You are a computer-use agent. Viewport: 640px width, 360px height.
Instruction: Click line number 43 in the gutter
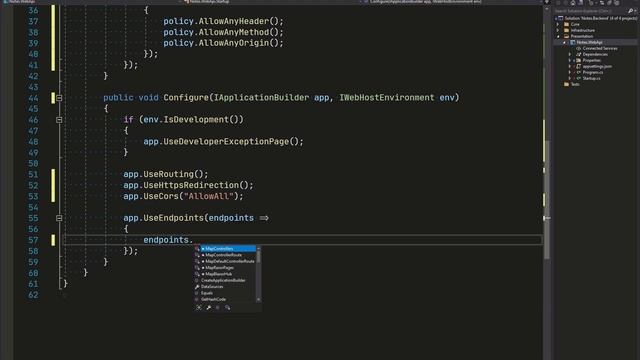[x=33, y=87]
